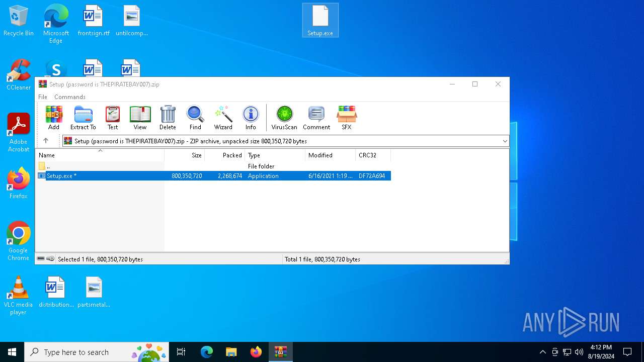This screenshot has width=644, height=362.
Task: Open the archive Comment tool
Action: click(x=316, y=118)
